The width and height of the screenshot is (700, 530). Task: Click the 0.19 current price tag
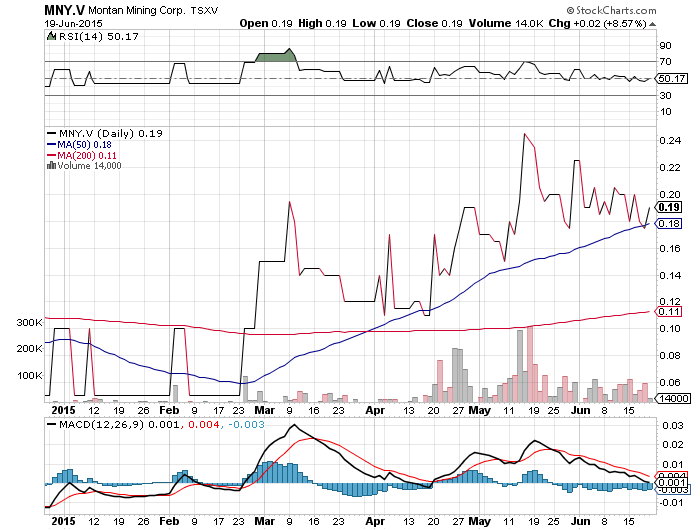[x=668, y=207]
